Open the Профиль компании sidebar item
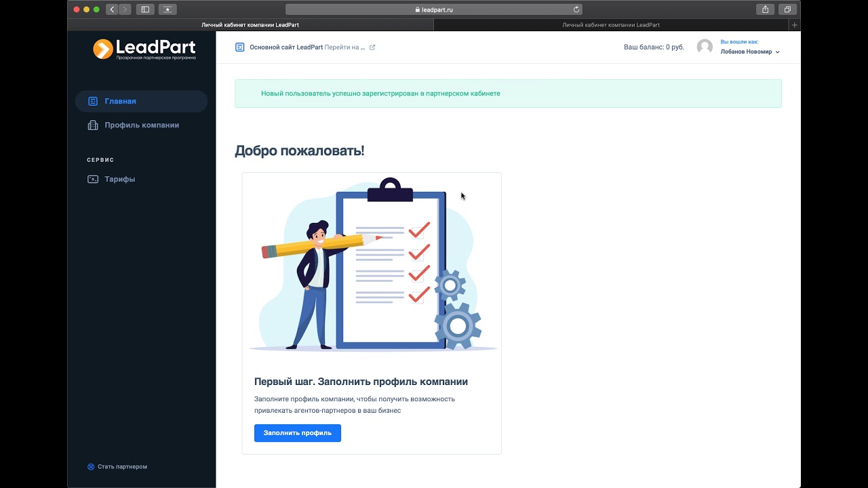This screenshot has width=868, height=488. (x=141, y=125)
